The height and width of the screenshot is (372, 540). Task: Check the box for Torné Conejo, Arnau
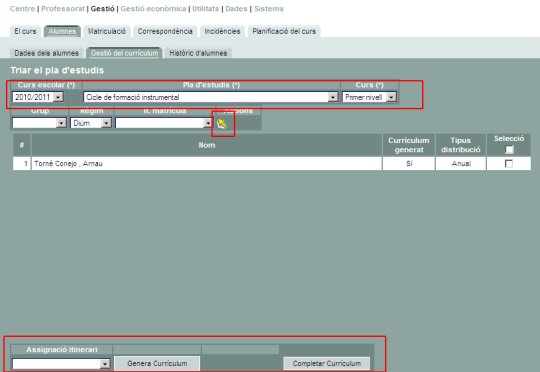point(509,164)
